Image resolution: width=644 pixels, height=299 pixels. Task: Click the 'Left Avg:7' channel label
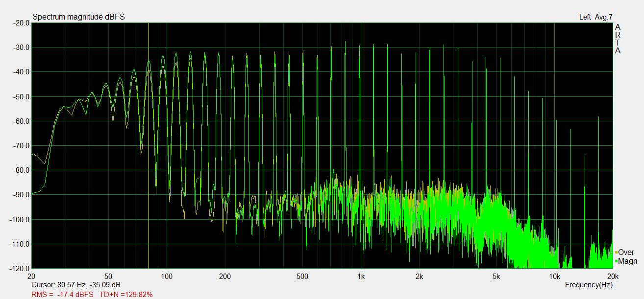[x=595, y=17]
